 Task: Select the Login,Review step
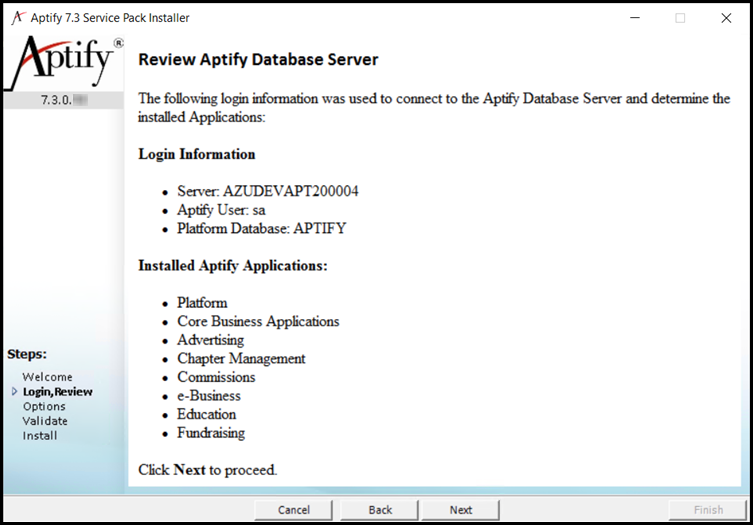click(x=58, y=392)
